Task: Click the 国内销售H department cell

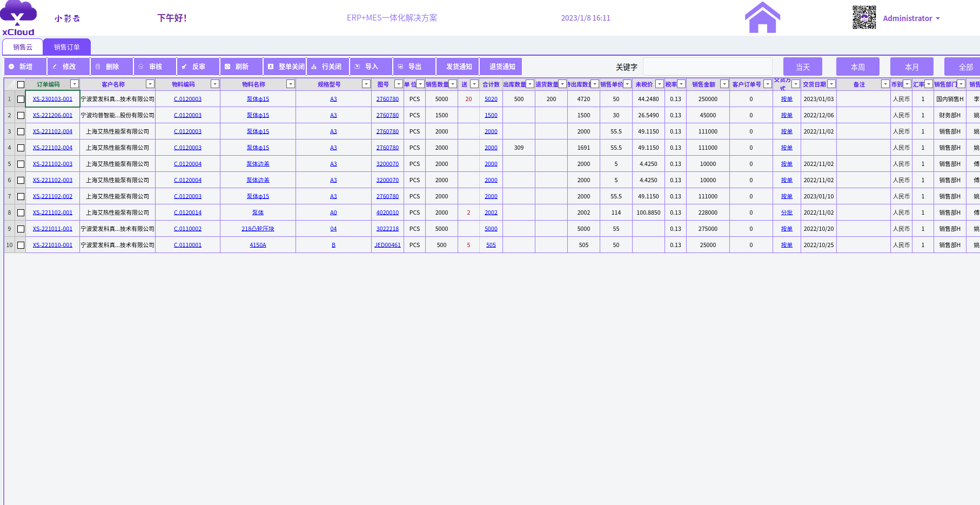Action: (950, 99)
